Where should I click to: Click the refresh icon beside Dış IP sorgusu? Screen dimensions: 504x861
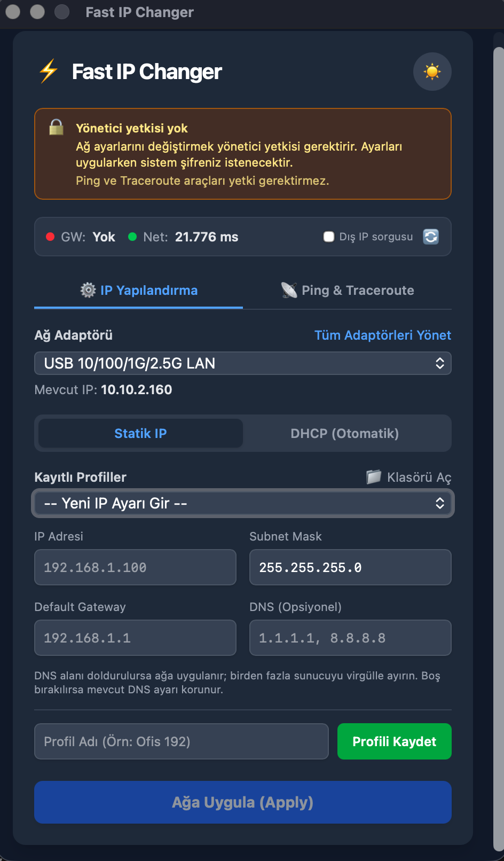point(431,237)
